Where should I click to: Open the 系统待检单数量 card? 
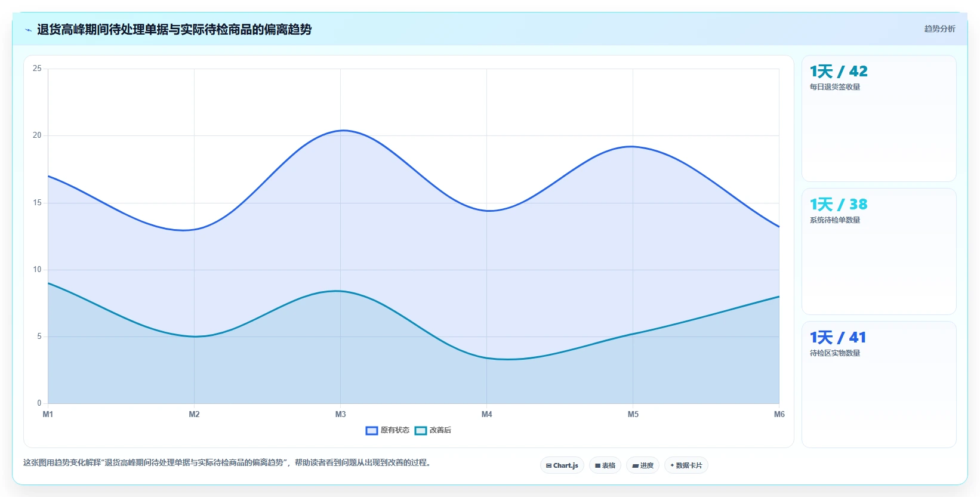pyautogui.click(x=879, y=252)
